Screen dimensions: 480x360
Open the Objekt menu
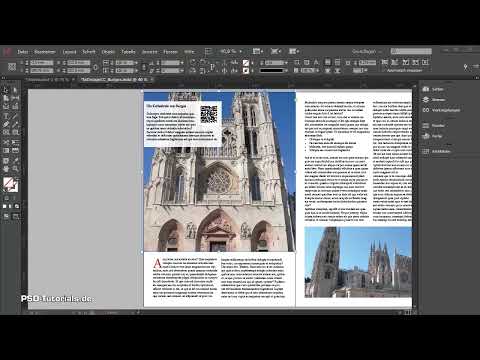tap(108, 52)
